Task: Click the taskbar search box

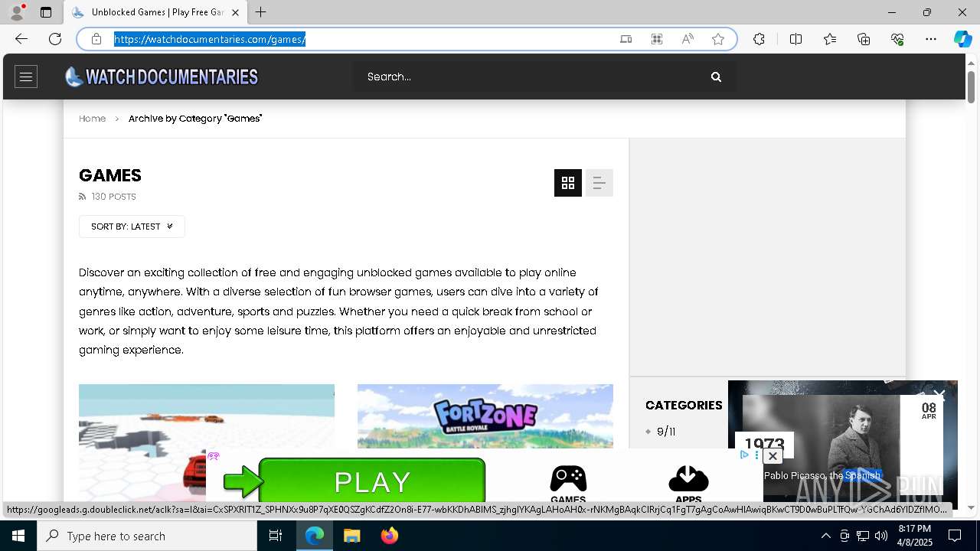Action: [147, 536]
